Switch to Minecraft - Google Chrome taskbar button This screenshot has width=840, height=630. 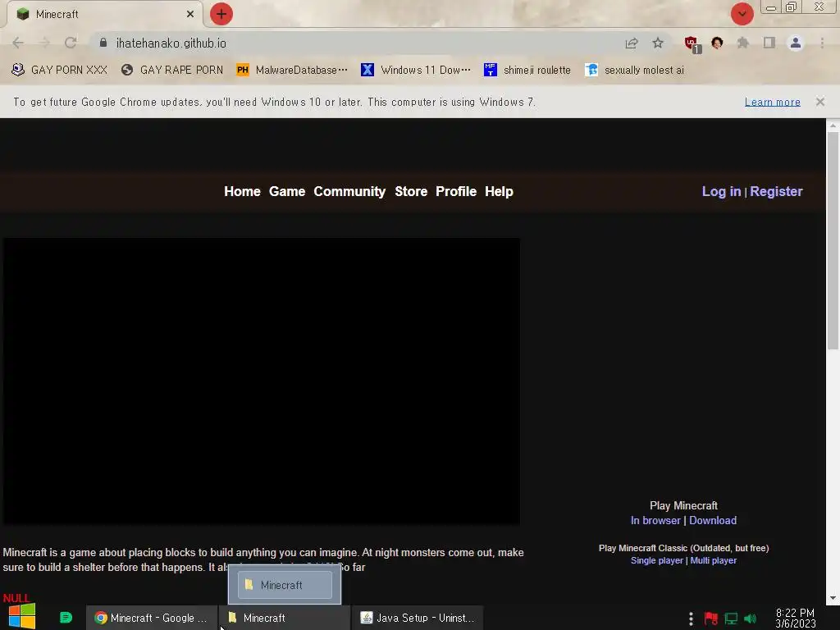coord(152,618)
